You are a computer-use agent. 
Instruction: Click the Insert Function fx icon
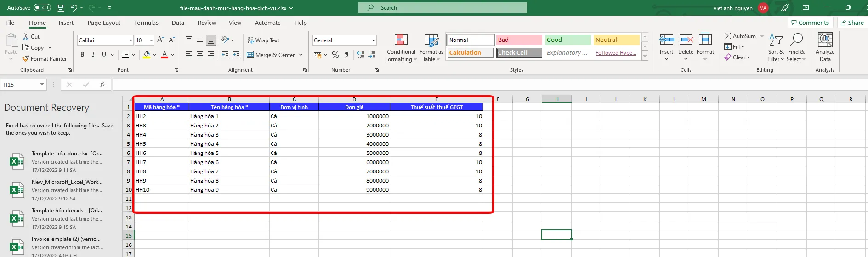coord(102,85)
